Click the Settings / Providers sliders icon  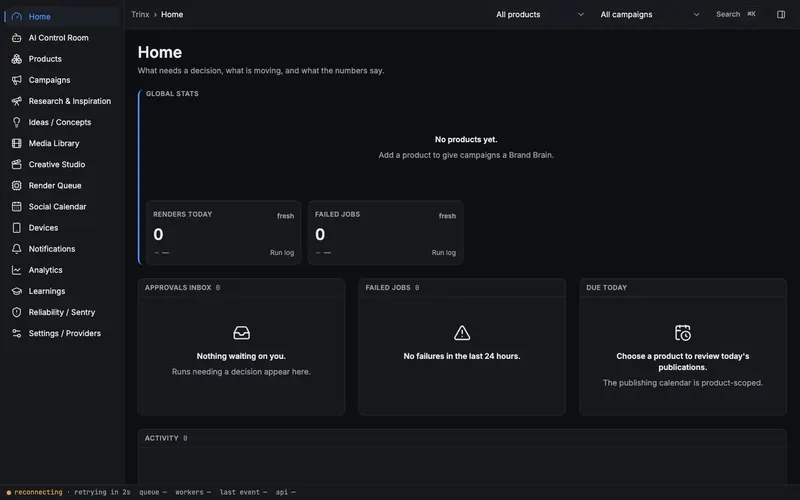pos(17,333)
